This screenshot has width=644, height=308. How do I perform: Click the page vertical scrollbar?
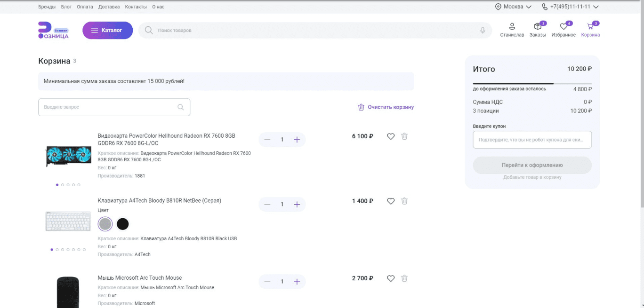tap(642, 103)
